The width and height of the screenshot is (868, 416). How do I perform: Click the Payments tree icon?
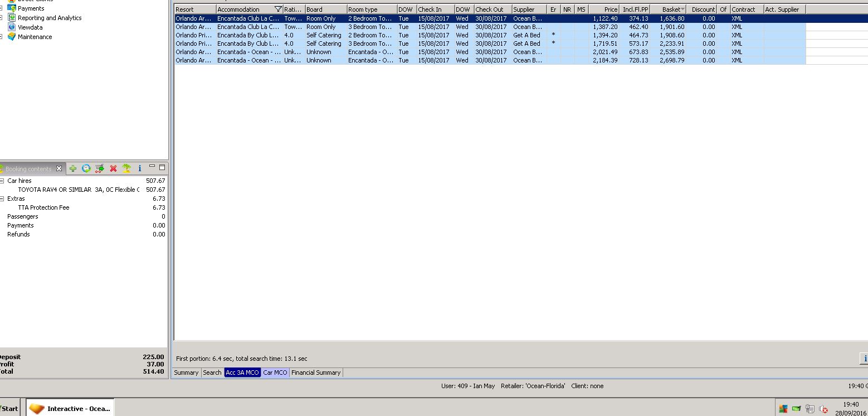click(12, 8)
